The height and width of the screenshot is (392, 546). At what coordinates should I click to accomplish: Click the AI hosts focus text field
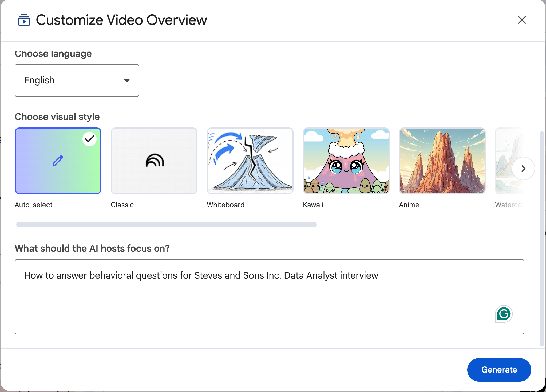point(269,297)
